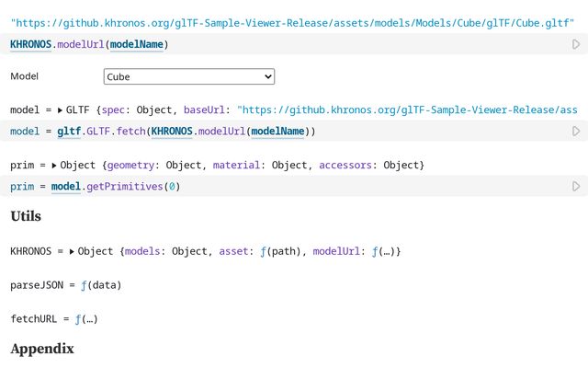Click the gltf reference in fetch cell

(68, 132)
